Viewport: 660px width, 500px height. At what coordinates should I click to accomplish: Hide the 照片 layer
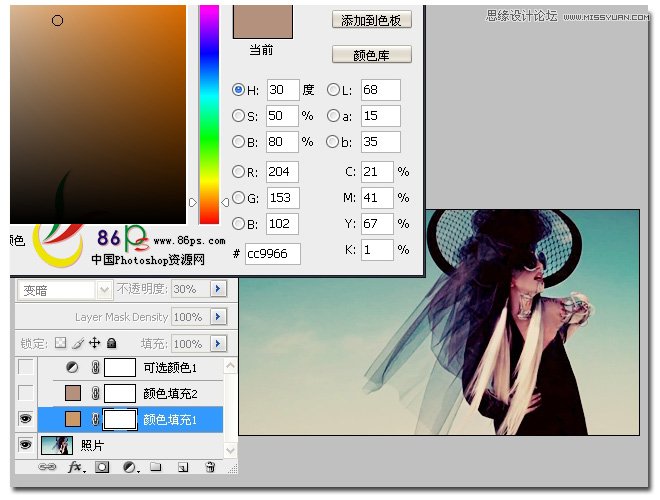point(25,445)
